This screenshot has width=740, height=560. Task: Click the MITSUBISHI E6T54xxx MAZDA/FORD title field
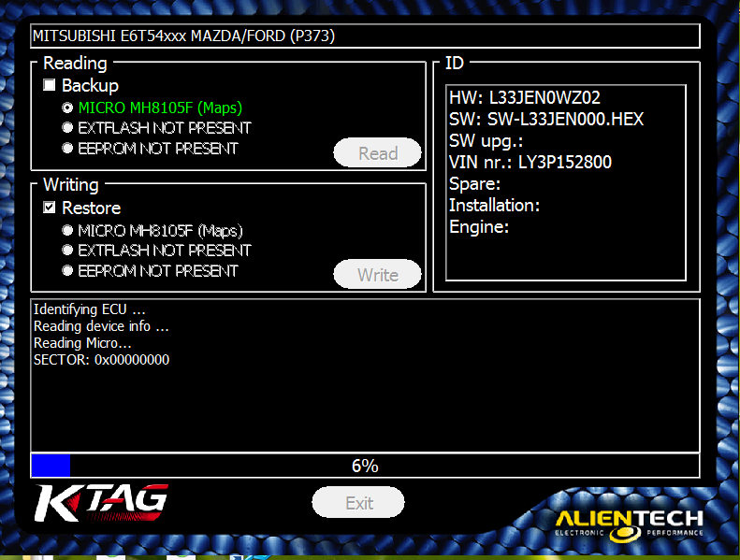tap(365, 36)
